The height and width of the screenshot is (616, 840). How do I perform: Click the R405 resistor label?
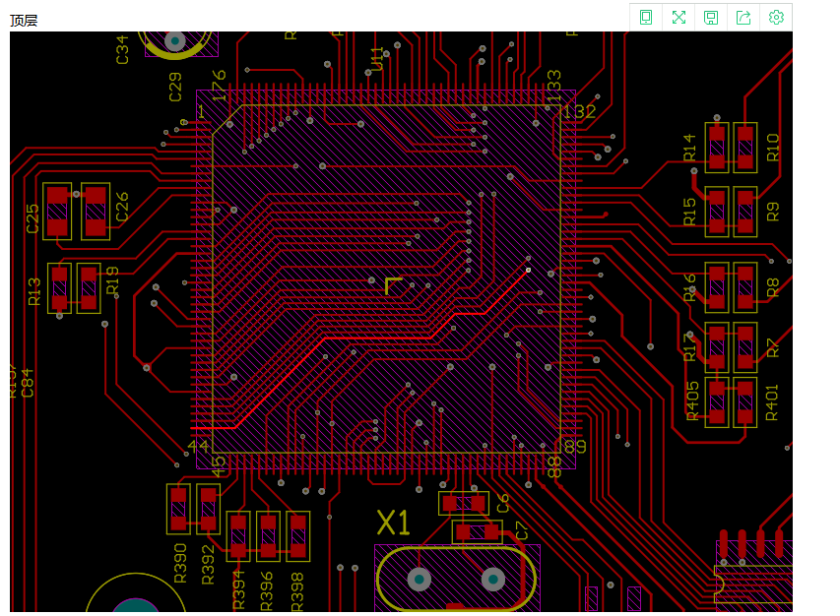point(692,400)
